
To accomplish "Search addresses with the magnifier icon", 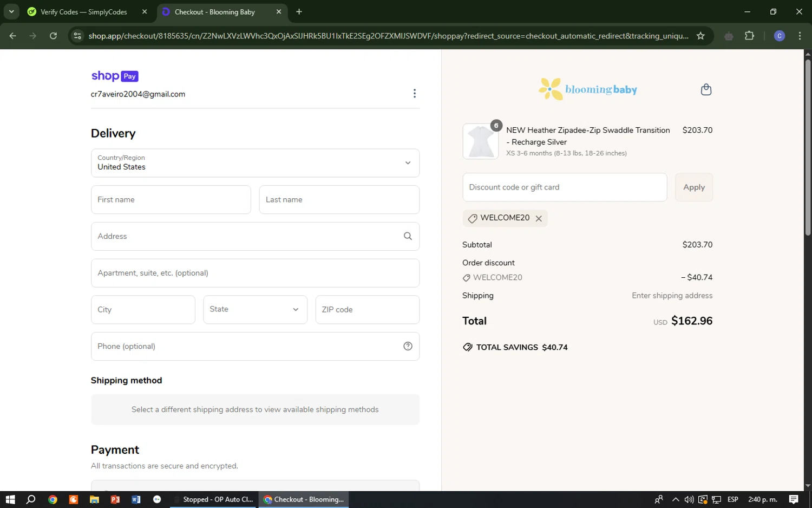I will click(x=408, y=236).
